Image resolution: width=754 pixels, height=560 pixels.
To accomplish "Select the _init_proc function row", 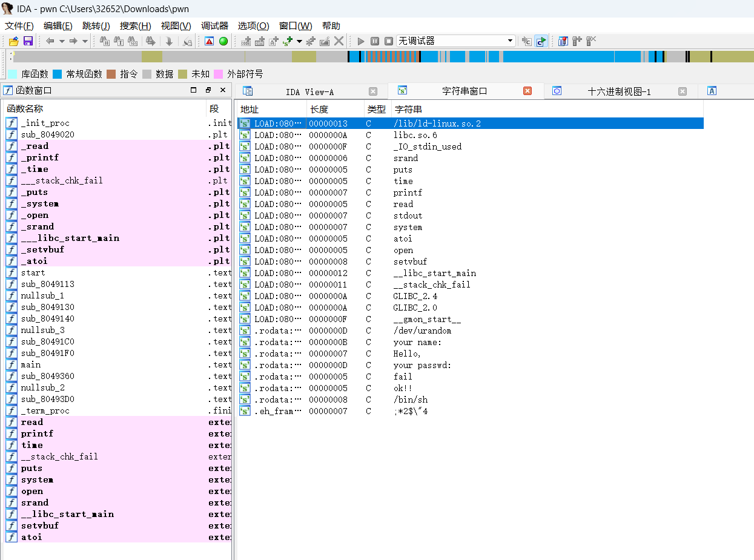I will (x=118, y=123).
